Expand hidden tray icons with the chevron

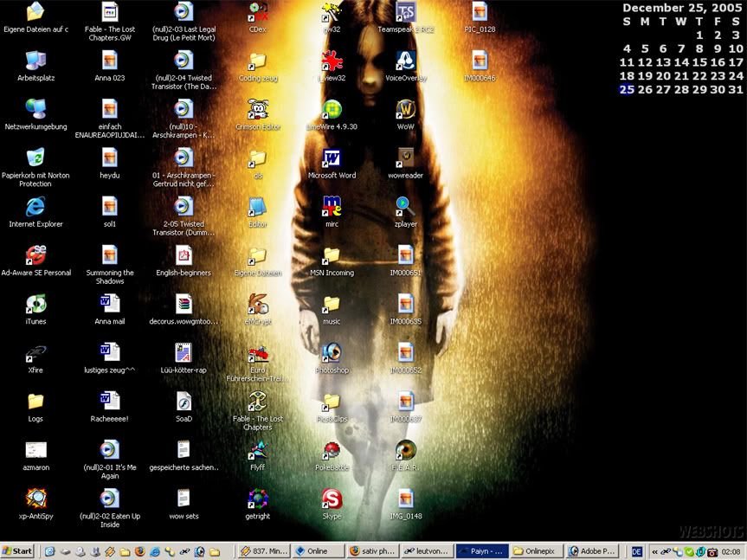pyautogui.click(x=654, y=551)
